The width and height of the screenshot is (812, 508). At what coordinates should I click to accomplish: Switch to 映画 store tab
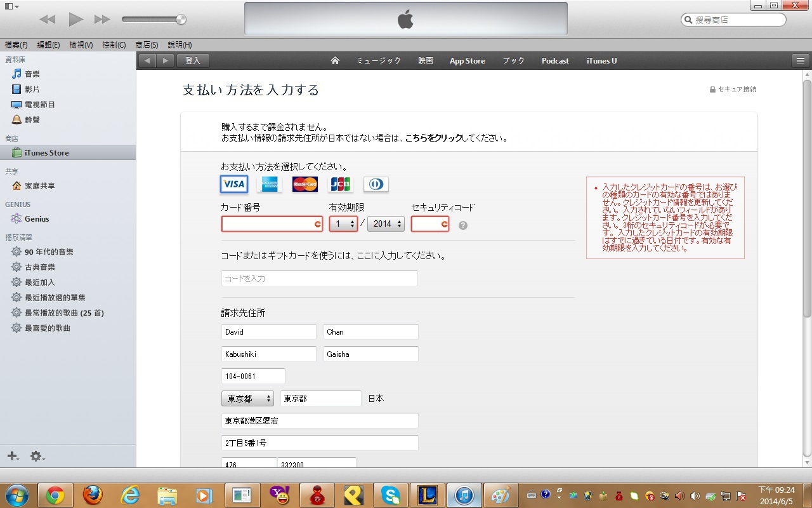[x=426, y=61]
